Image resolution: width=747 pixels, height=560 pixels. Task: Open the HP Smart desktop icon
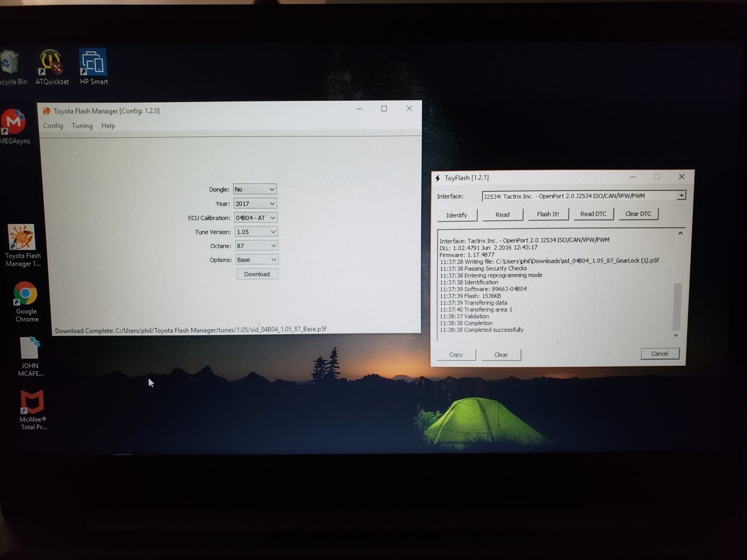[93, 67]
